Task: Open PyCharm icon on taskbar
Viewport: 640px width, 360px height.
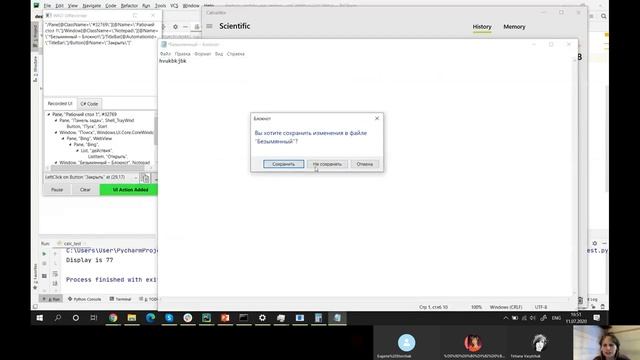Action: click(206, 318)
